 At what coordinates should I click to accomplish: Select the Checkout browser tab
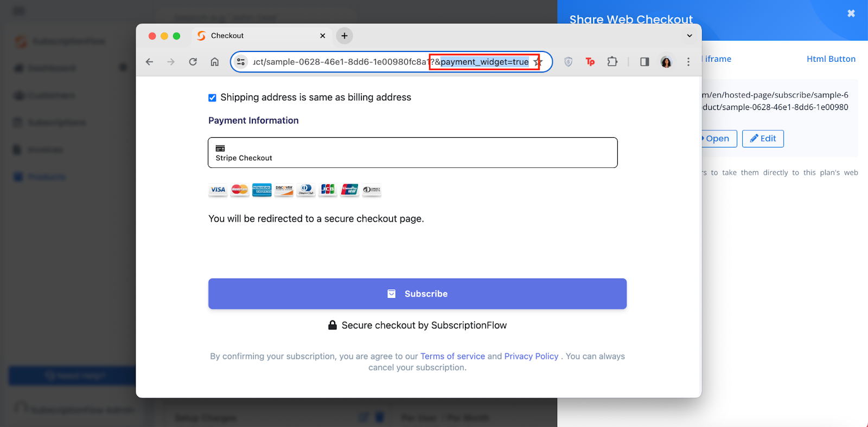(x=261, y=36)
